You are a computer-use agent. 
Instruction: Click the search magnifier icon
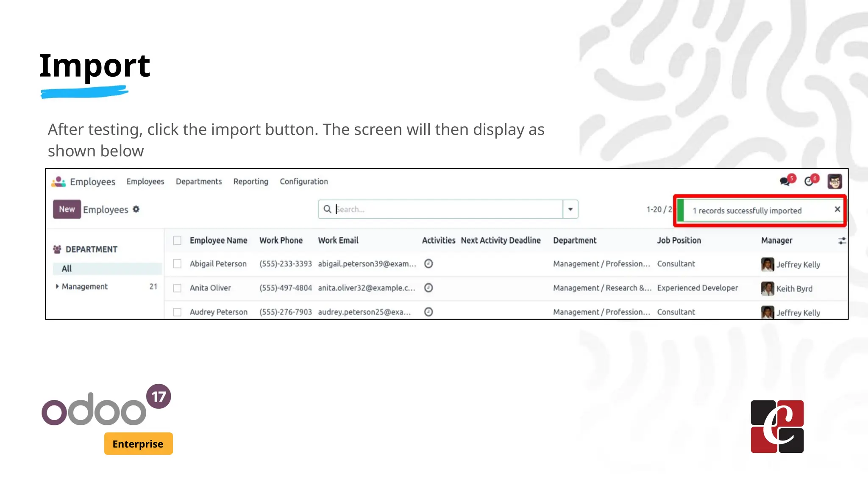[x=327, y=209]
